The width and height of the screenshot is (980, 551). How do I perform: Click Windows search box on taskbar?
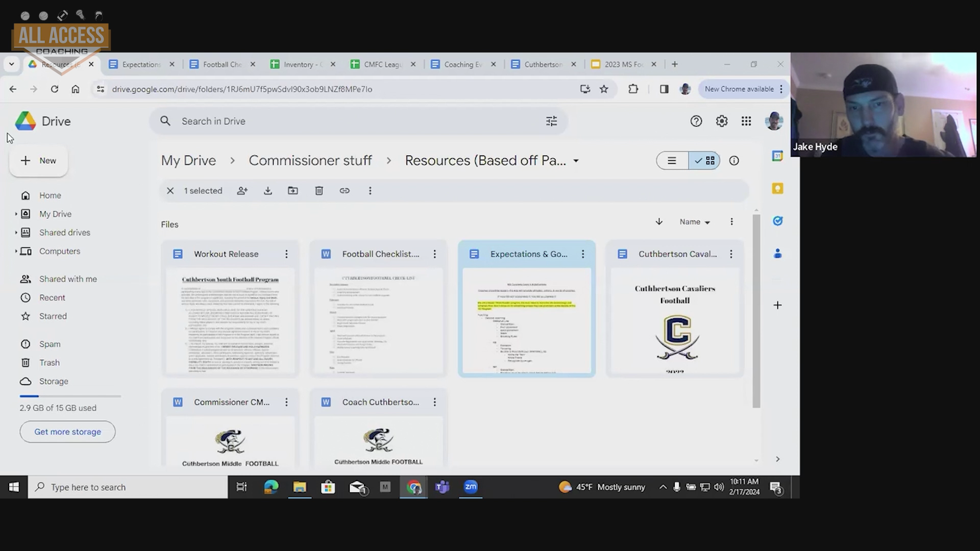128,487
